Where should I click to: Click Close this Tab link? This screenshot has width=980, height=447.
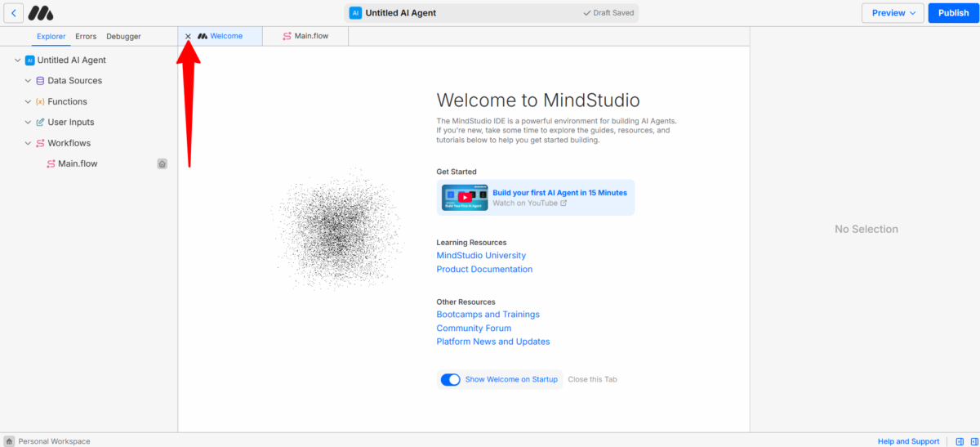(x=592, y=379)
